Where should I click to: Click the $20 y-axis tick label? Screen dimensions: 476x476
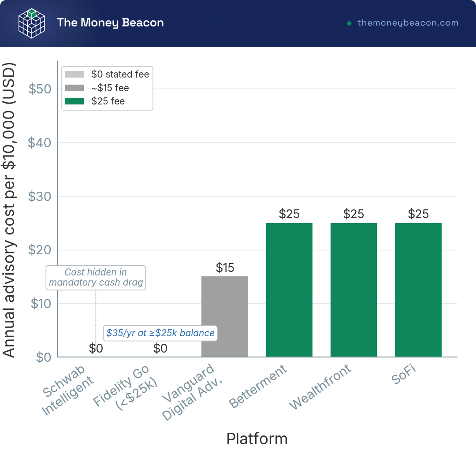tap(40, 250)
